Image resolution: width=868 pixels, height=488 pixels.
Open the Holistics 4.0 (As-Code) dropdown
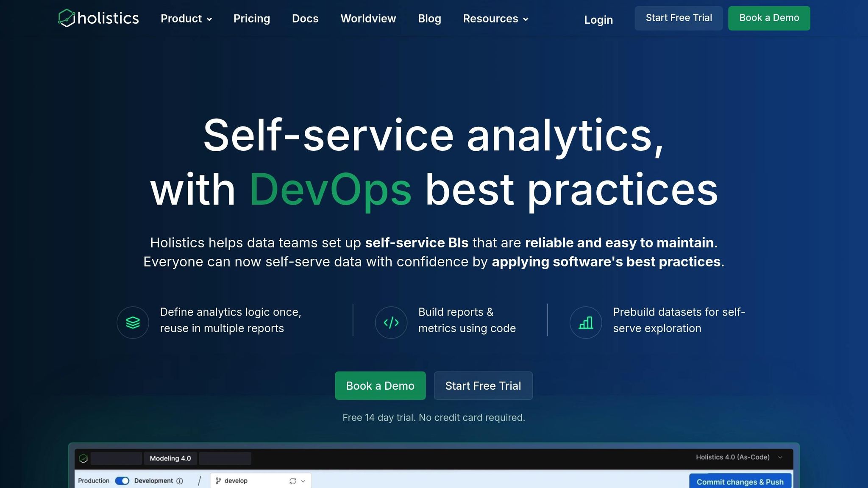pos(738,457)
